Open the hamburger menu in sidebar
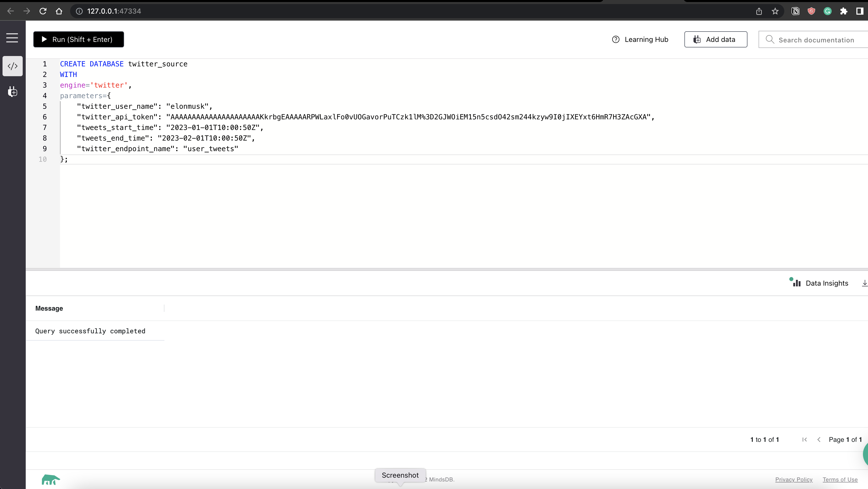The image size is (868, 489). click(x=12, y=38)
